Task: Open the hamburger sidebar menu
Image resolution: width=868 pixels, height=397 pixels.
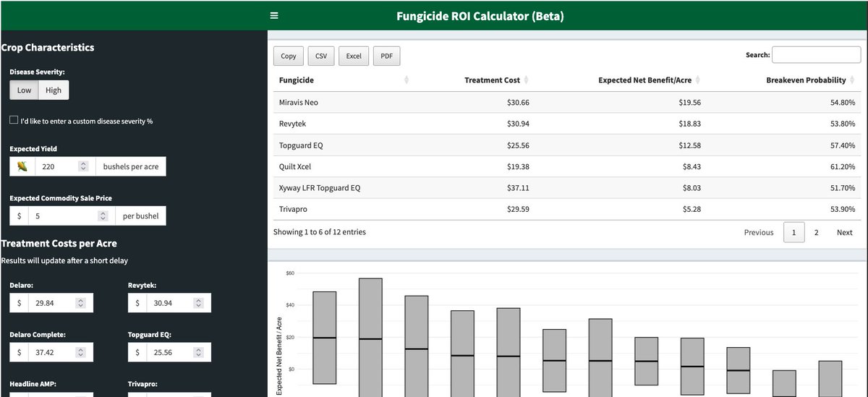Action: [x=273, y=15]
